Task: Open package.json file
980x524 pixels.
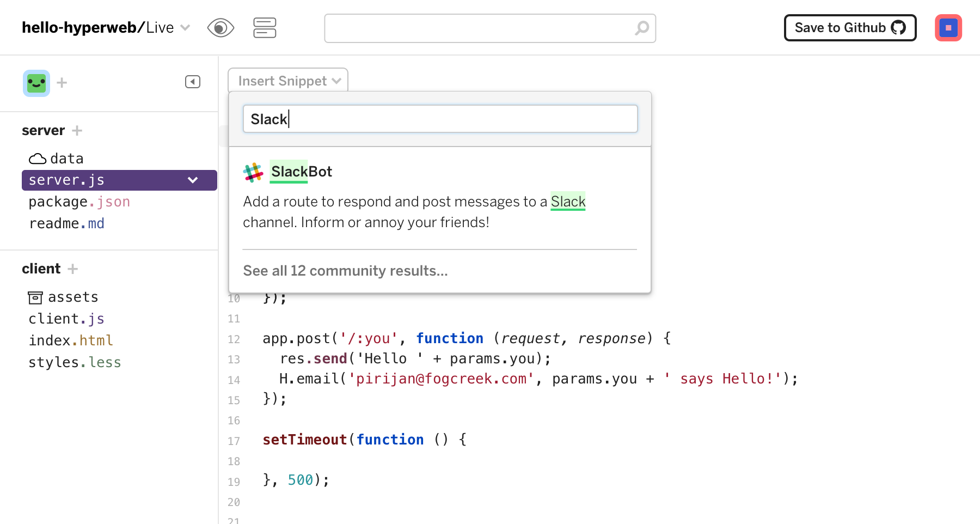Action: 79,202
